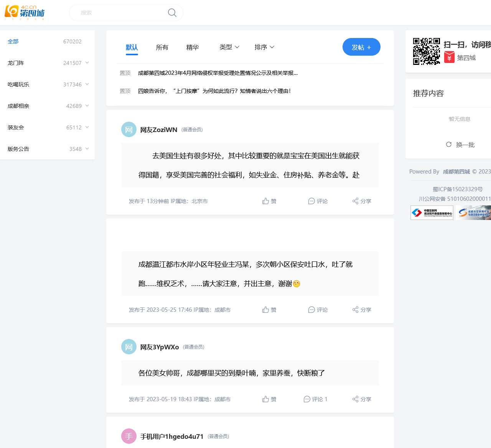
Task: Click the search magnifier icon
Action: [x=172, y=13]
